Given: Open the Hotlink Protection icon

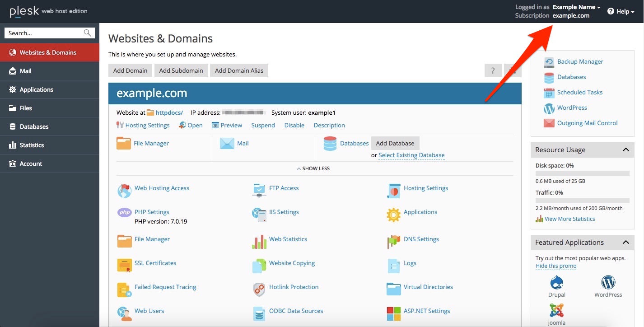Looking at the screenshot, I should pos(259,290).
